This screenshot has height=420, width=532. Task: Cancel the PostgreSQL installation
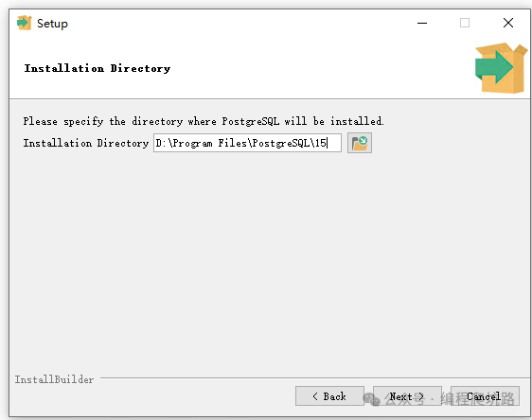click(485, 396)
